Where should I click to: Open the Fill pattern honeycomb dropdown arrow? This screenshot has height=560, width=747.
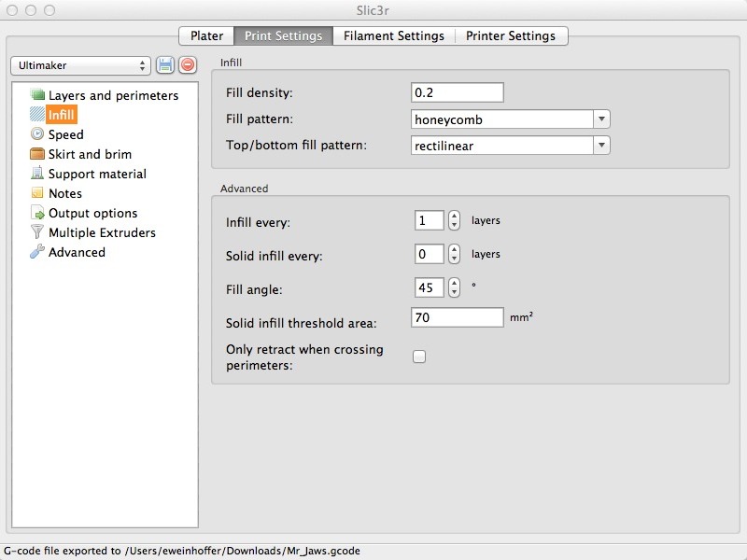tap(601, 119)
